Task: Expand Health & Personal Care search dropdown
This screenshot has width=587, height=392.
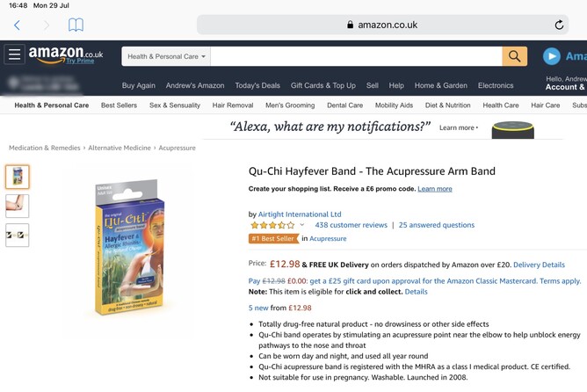Action: click(166, 56)
